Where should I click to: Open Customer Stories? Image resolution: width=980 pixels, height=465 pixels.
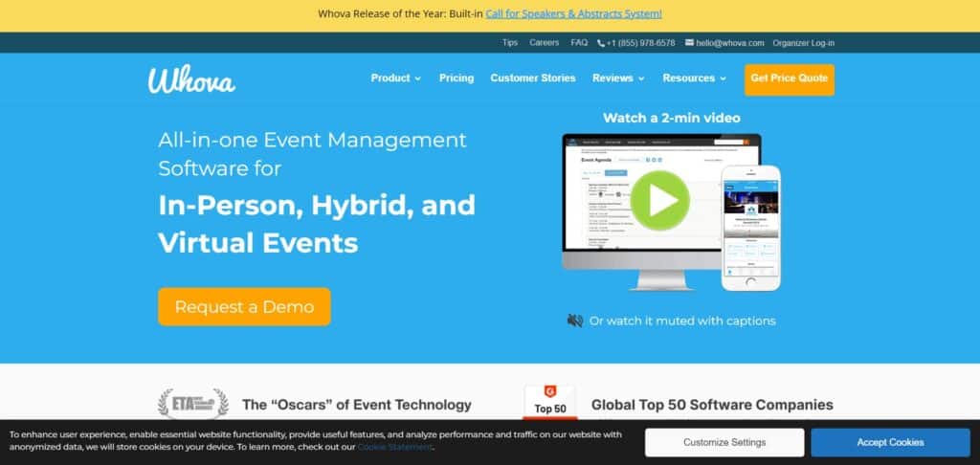coord(532,78)
